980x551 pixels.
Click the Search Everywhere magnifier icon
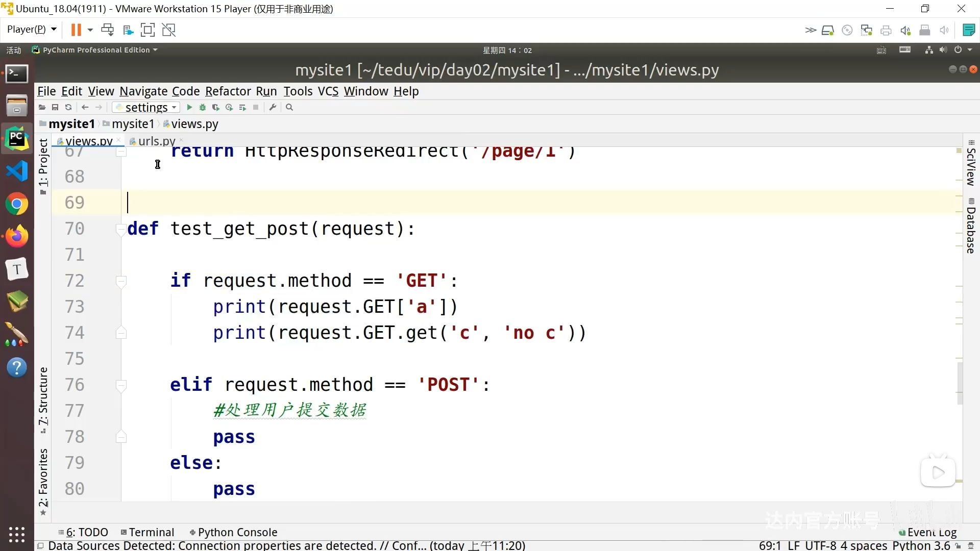pos(289,107)
